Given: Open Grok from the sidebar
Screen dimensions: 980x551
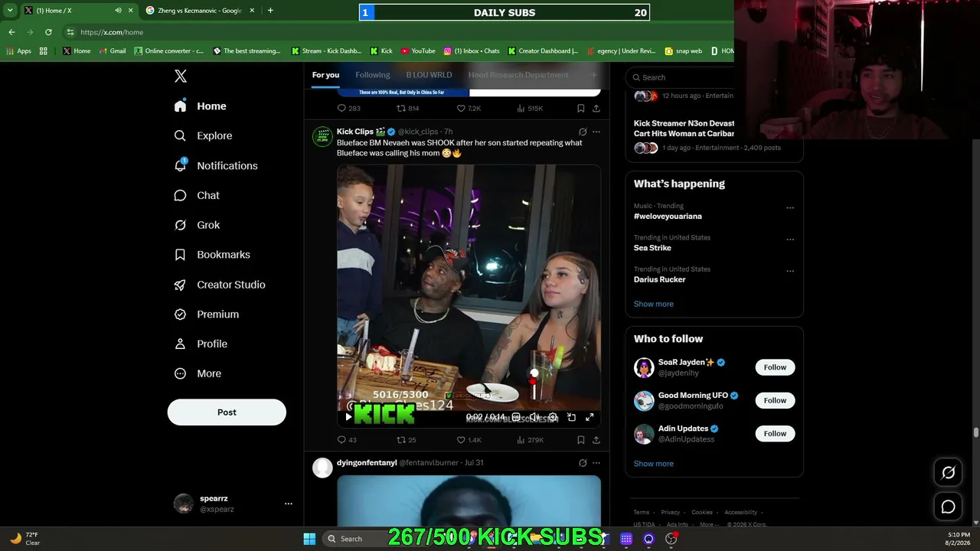Looking at the screenshot, I should coord(197,225).
